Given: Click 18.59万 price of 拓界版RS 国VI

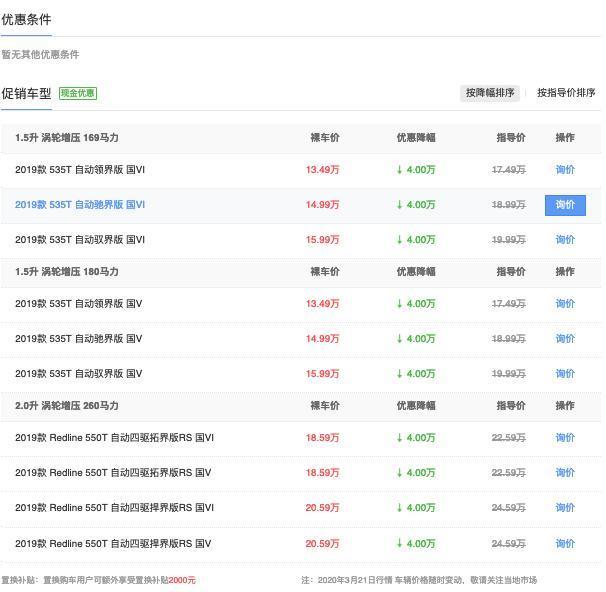Looking at the screenshot, I should click(x=322, y=438).
